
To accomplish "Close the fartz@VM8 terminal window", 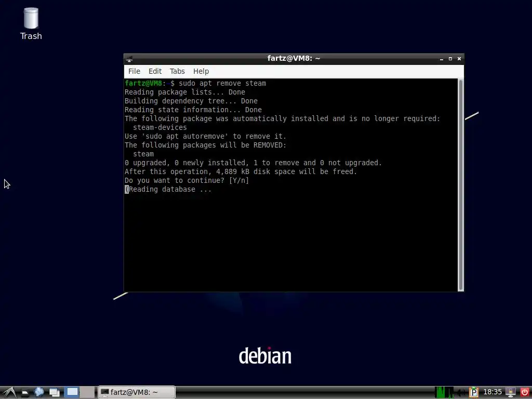I will (459, 59).
